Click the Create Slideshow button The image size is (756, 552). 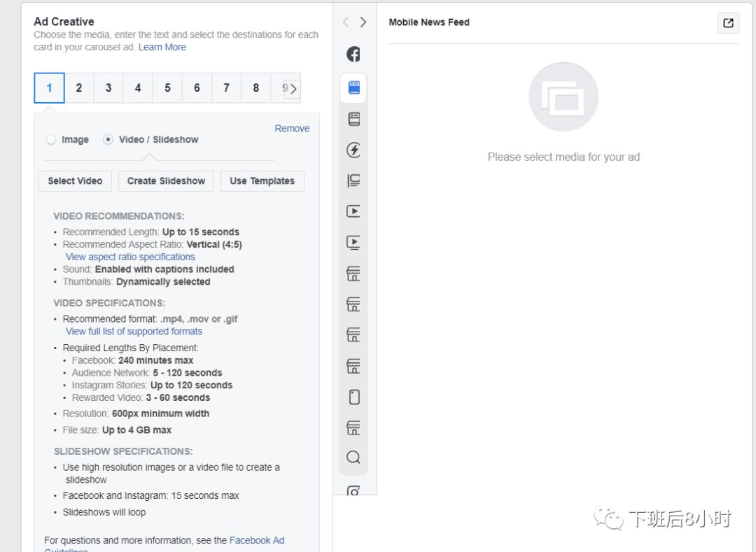(166, 181)
